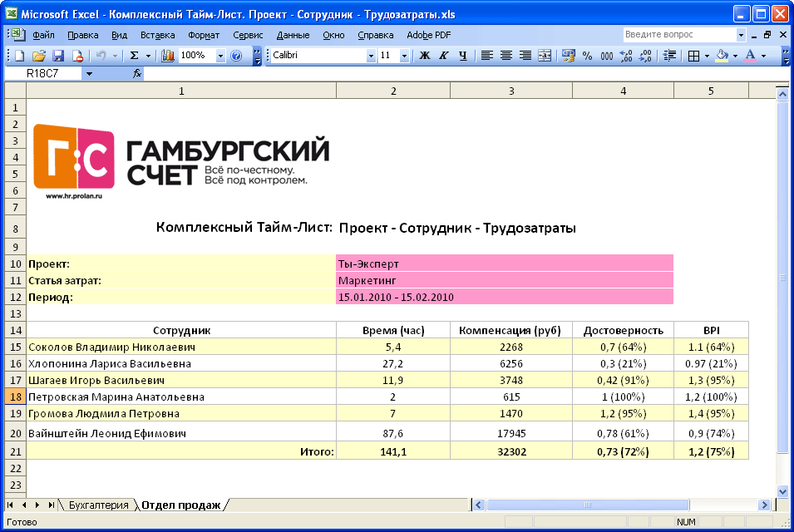Type a question in the Введите вопрос box

coord(678,35)
